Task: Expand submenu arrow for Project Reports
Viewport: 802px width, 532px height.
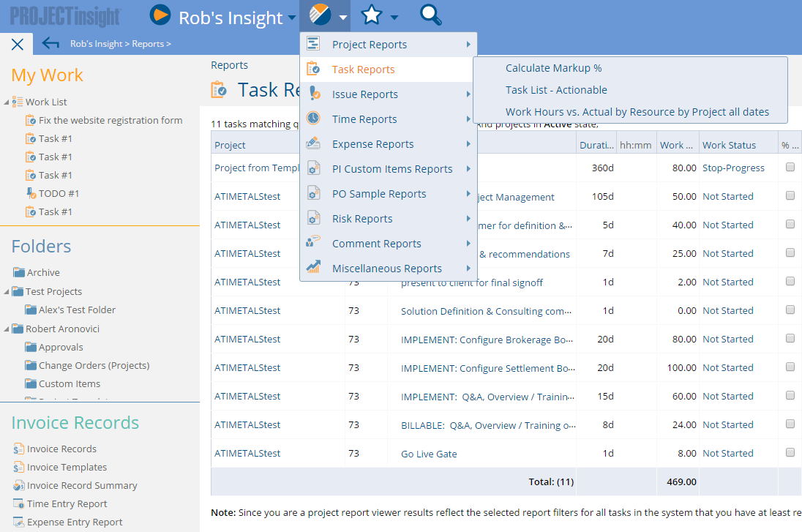Action: [468, 45]
